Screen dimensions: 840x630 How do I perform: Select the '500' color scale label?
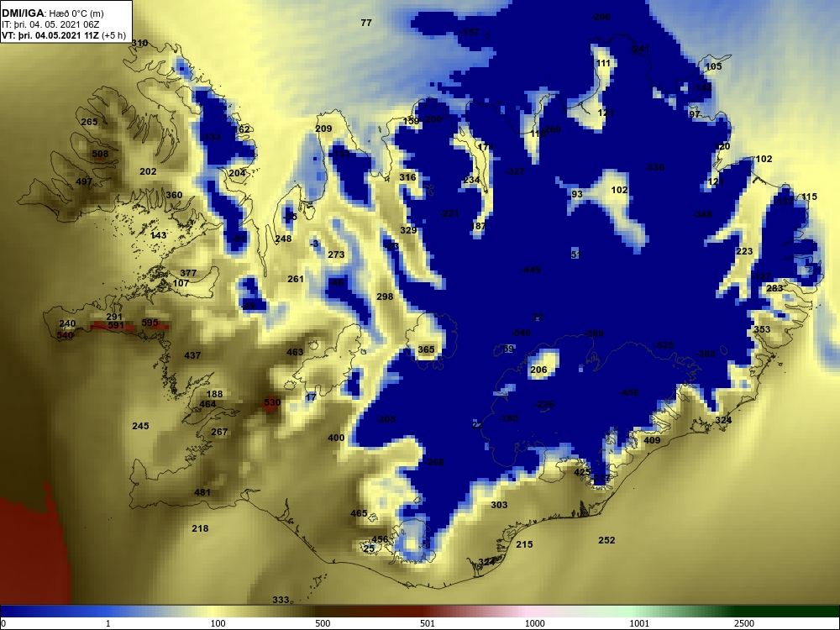point(323,623)
